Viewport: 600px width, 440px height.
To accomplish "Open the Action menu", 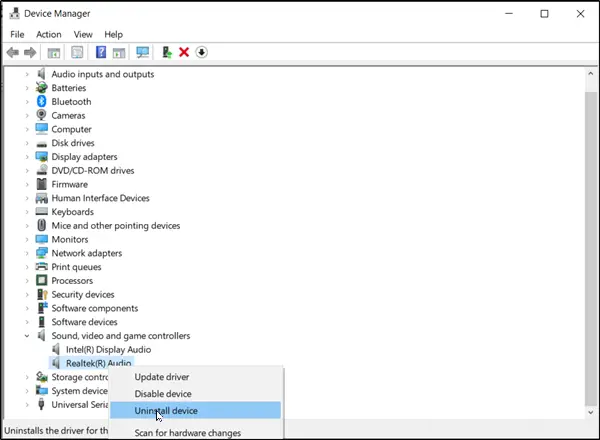I will point(49,34).
